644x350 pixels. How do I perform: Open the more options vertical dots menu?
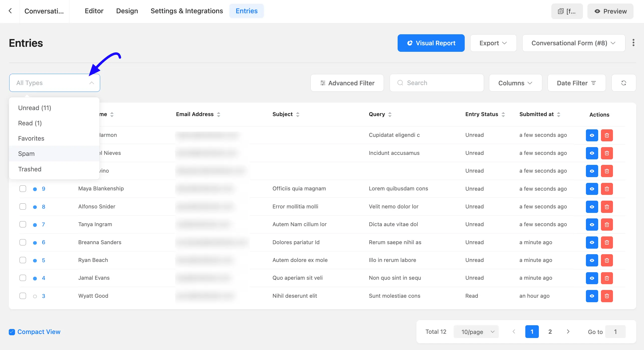coord(633,43)
